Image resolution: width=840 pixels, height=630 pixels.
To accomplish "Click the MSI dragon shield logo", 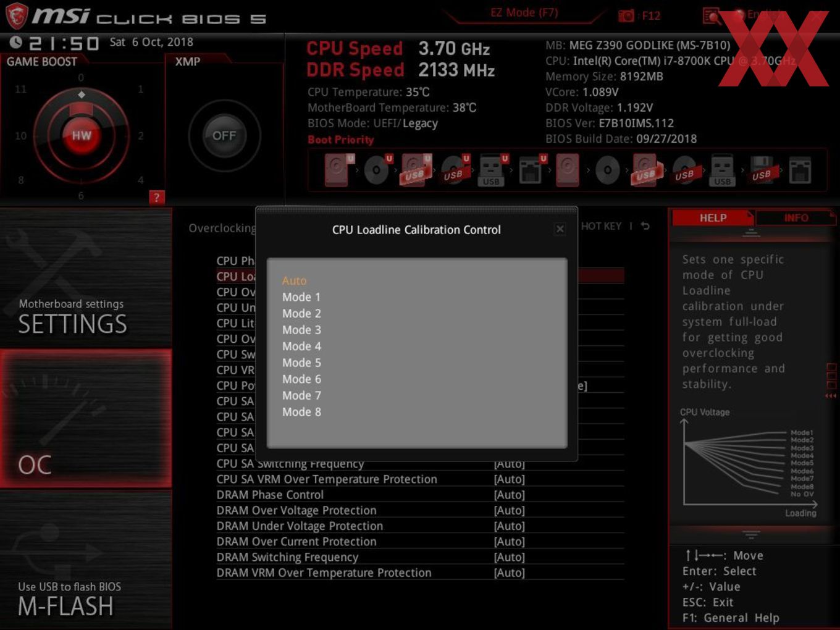I will coord(16,16).
